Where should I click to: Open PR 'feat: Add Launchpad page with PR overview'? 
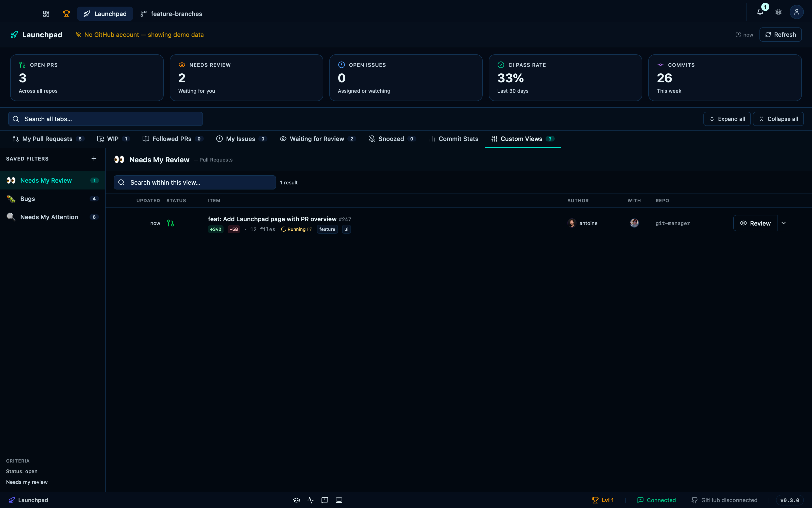click(x=272, y=219)
